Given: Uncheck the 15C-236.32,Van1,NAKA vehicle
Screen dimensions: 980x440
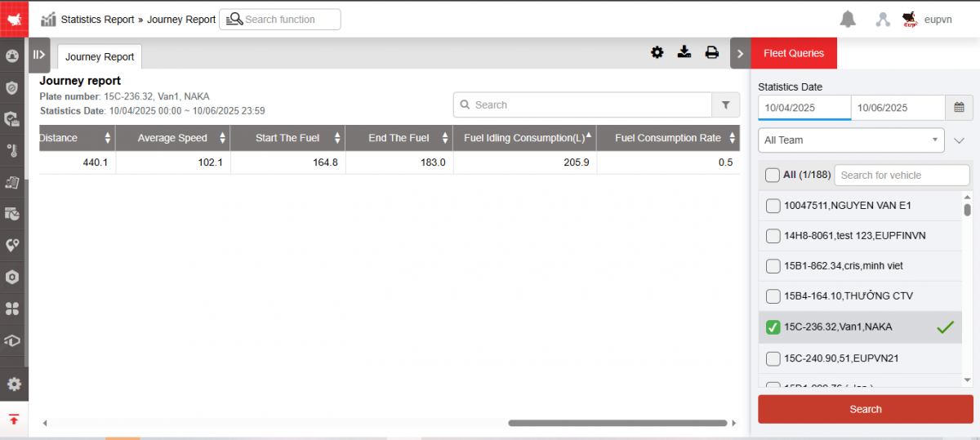Looking at the screenshot, I should point(773,327).
